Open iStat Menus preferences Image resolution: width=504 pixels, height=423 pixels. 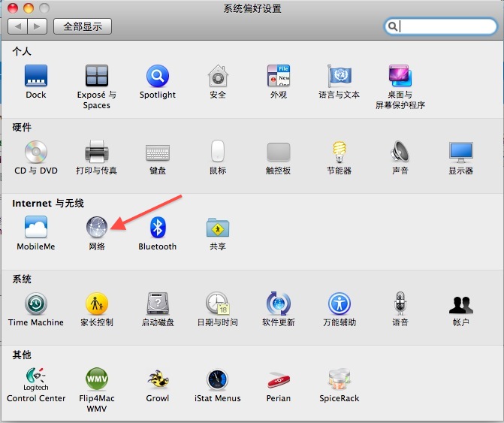218,379
